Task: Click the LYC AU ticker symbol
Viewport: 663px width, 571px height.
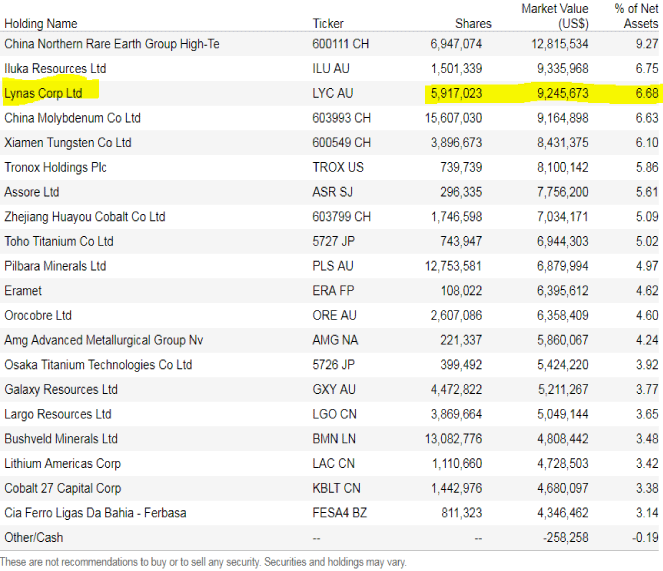Action: [334, 93]
